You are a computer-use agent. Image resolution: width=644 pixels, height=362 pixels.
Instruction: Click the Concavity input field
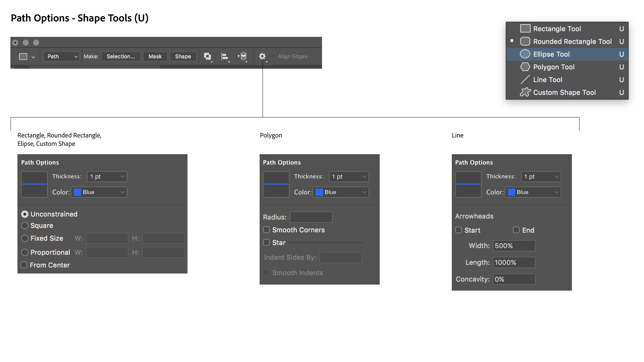point(514,279)
